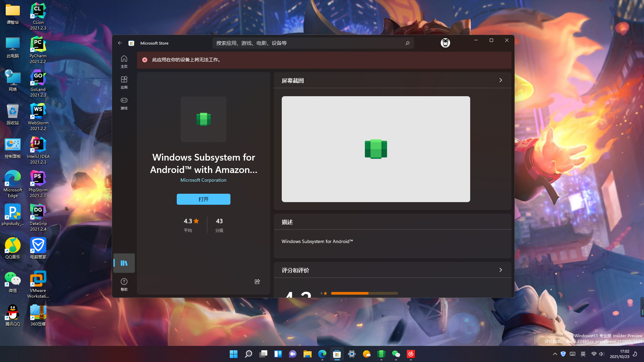The height and width of the screenshot is (362, 644).
Task: Open the Home page in Store sidebar
Action: pyautogui.click(x=124, y=61)
